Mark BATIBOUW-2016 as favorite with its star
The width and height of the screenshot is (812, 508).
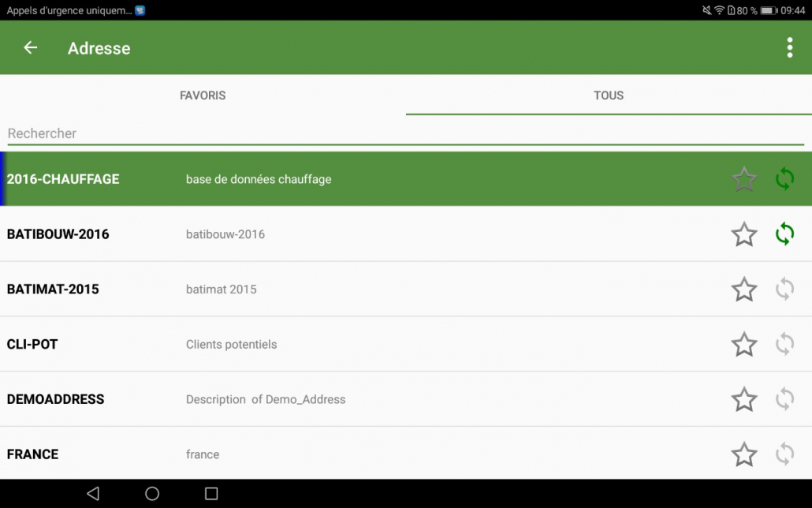pyautogui.click(x=744, y=233)
